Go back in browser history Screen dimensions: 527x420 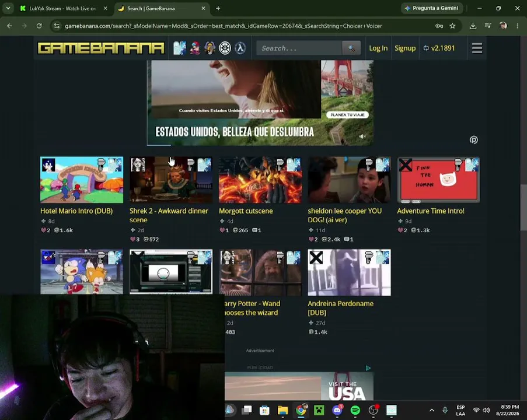click(9, 26)
